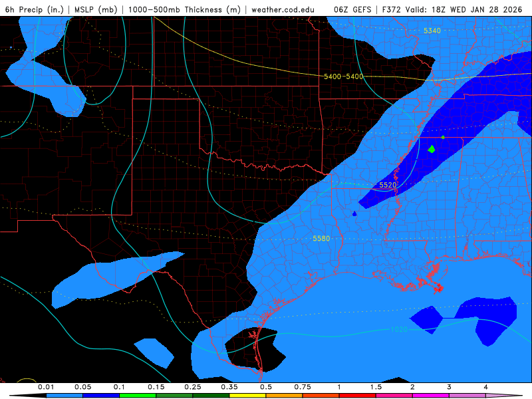Click the 0.01 legend value
The height and width of the screenshot is (399, 532).
[x=46, y=387]
